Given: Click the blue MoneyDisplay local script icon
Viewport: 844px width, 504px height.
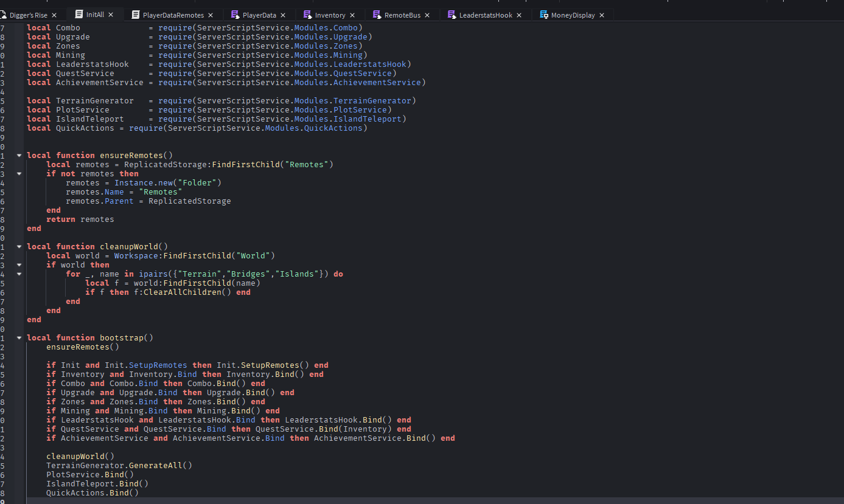Looking at the screenshot, I should click(544, 15).
